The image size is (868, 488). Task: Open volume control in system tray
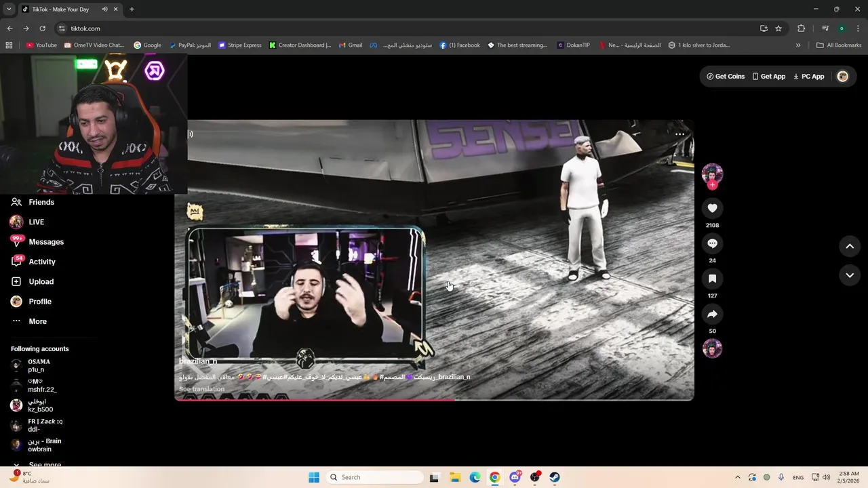click(x=826, y=477)
